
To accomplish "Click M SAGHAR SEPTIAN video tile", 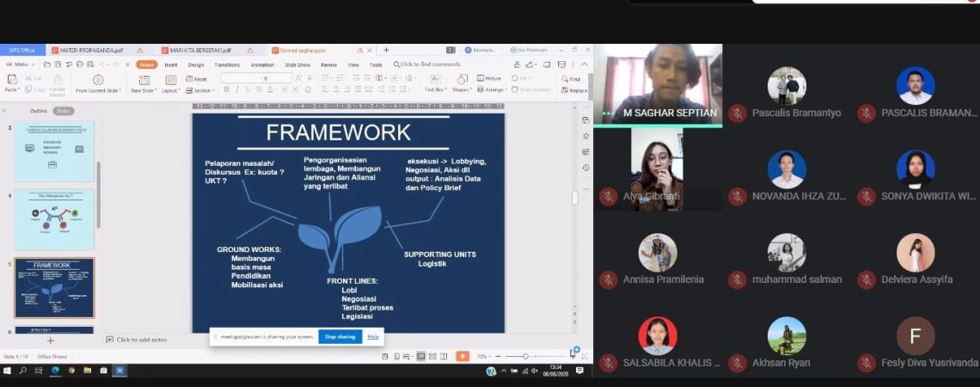I will [x=658, y=85].
